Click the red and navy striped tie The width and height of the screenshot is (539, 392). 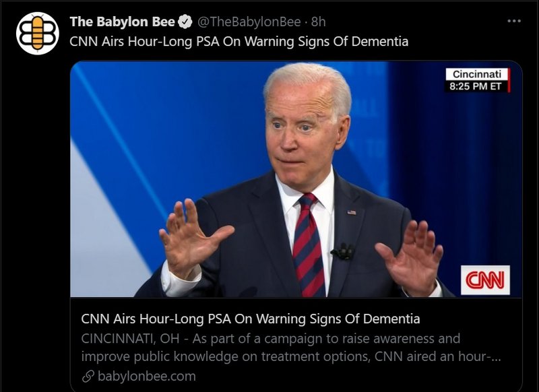[309, 245]
